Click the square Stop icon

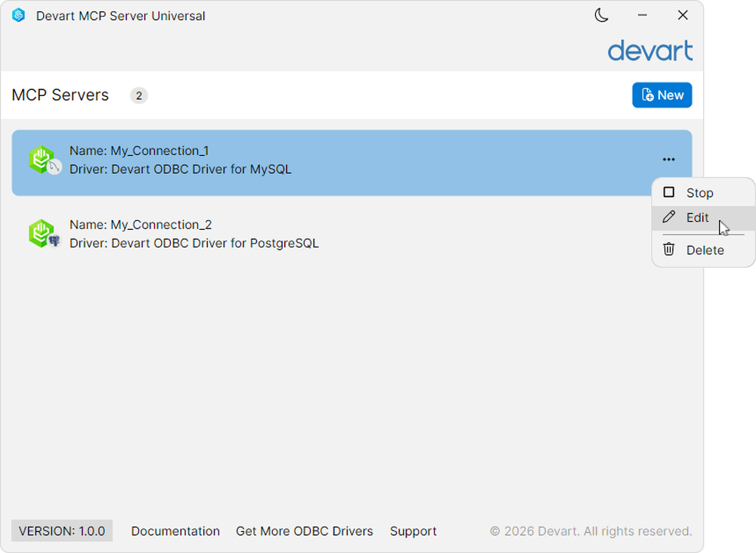tap(669, 193)
